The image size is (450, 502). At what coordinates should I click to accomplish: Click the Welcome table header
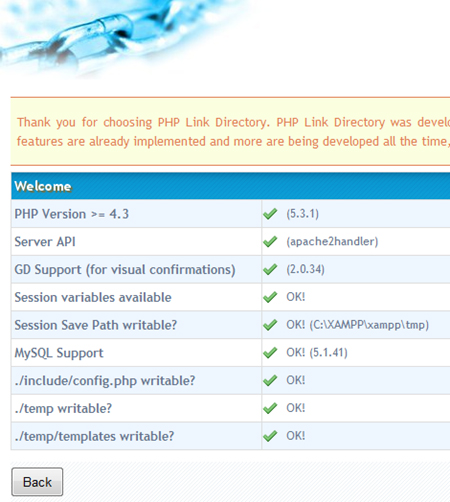coord(230,186)
